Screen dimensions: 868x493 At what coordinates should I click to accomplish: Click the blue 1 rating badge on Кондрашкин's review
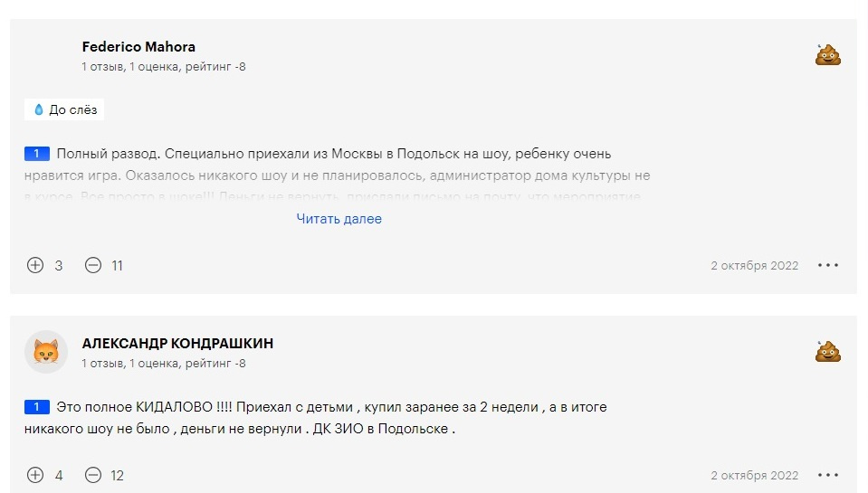click(37, 407)
